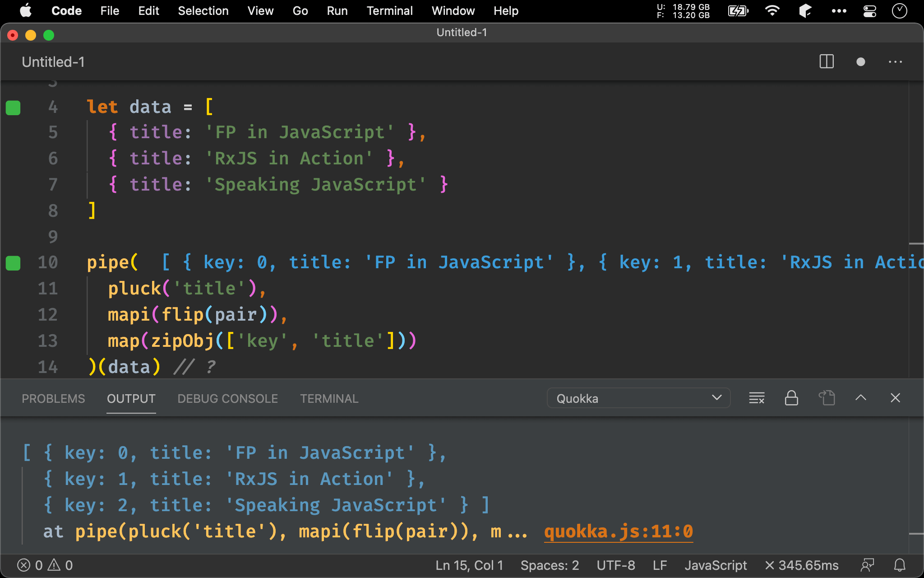The height and width of the screenshot is (578, 924).
Task: Click the 'key: 2' output line
Action: pyautogui.click(x=266, y=505)
